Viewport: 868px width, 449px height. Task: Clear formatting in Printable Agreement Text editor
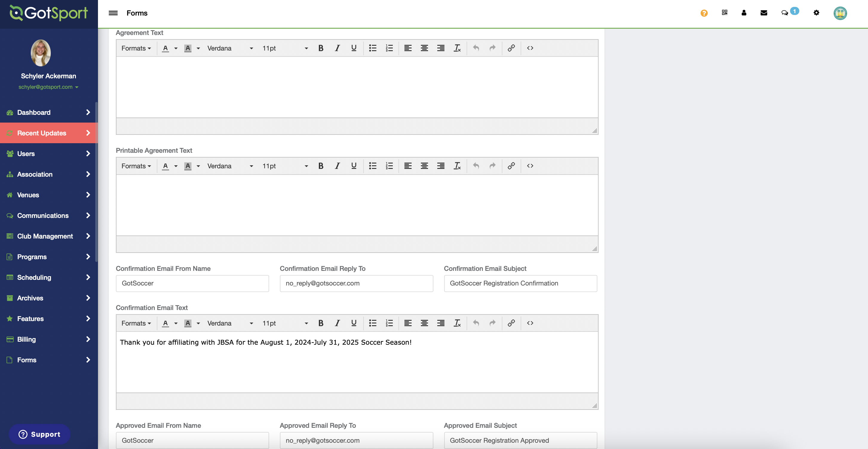click(457, 166)
